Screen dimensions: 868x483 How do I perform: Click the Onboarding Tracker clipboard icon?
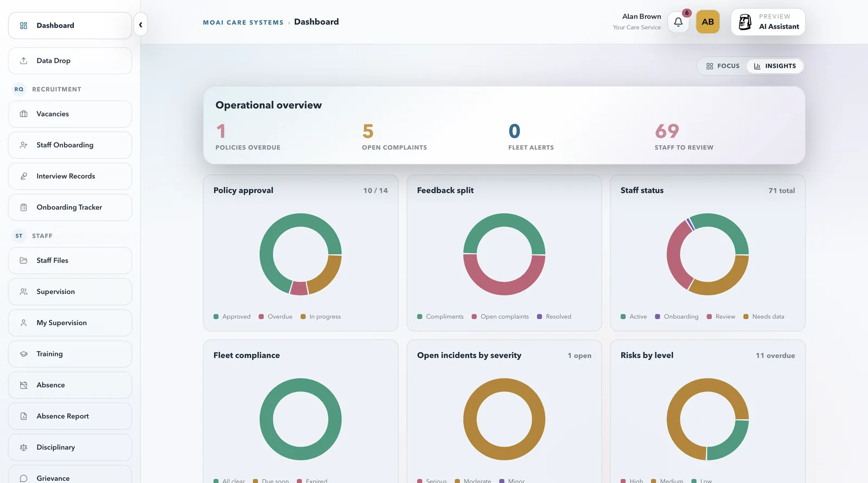coord(24,208)
